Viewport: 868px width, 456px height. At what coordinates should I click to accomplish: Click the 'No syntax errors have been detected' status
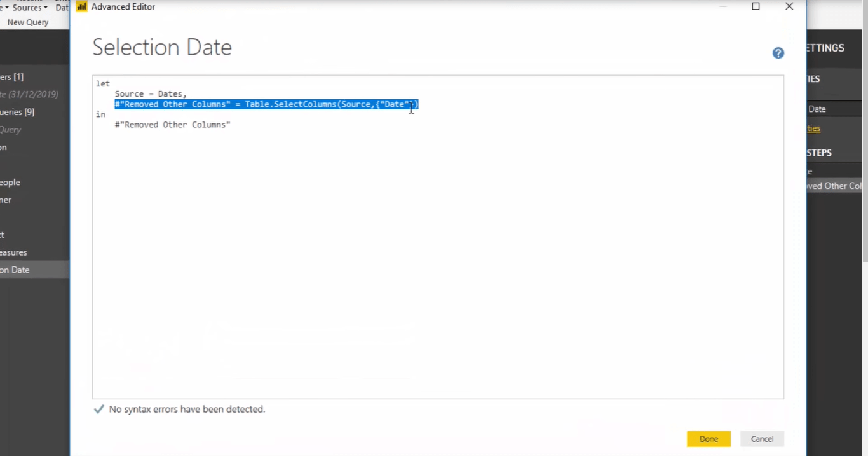(187, 410)
